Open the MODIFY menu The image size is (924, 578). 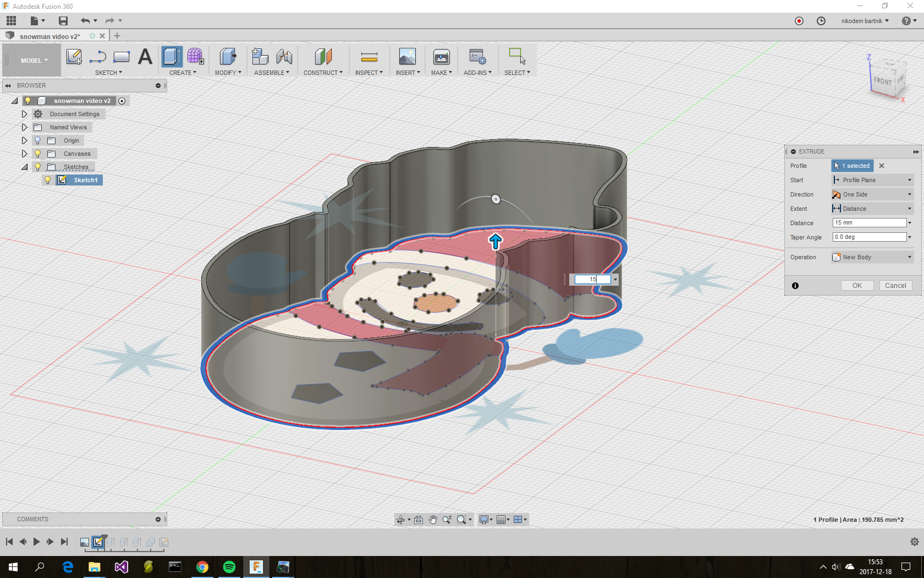[x=228, y=73]
